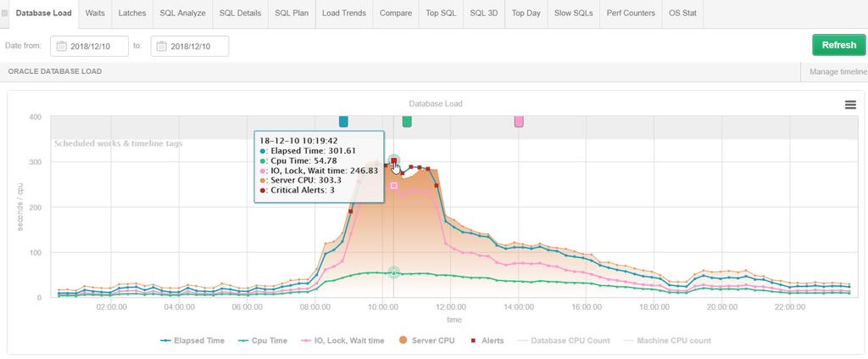
Task: Open the Load Trends tab
Action: [x=344, y=13]
